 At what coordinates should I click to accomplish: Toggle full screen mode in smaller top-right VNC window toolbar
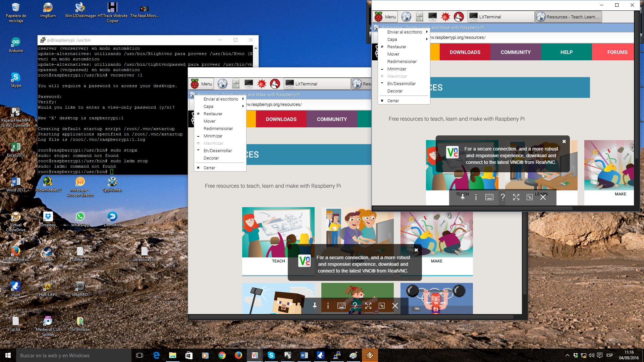[516, 197]
